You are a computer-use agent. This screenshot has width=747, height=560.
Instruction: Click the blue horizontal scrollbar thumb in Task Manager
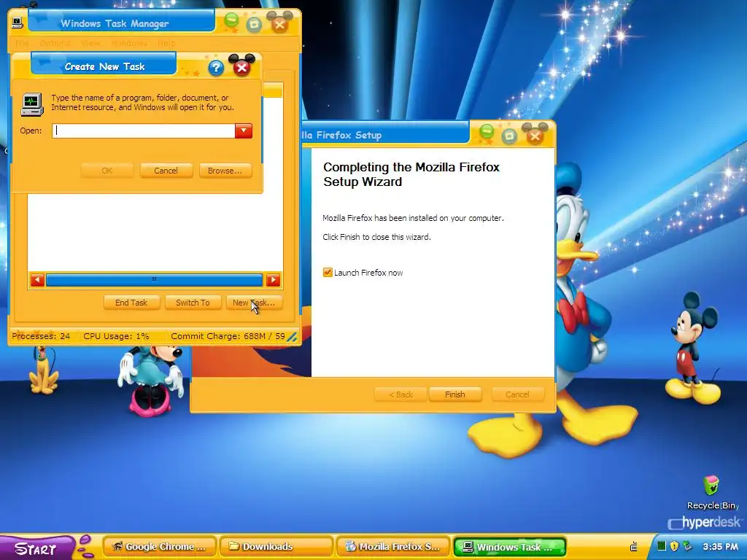pyautogui.click(x=155, y=280)
